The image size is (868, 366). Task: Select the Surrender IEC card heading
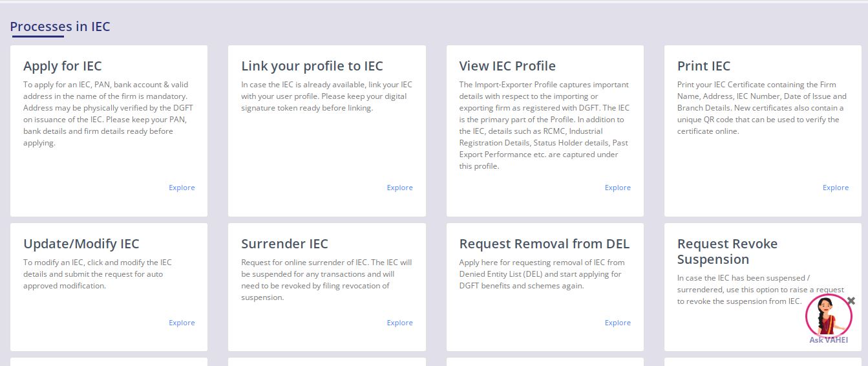pos(284,244)
